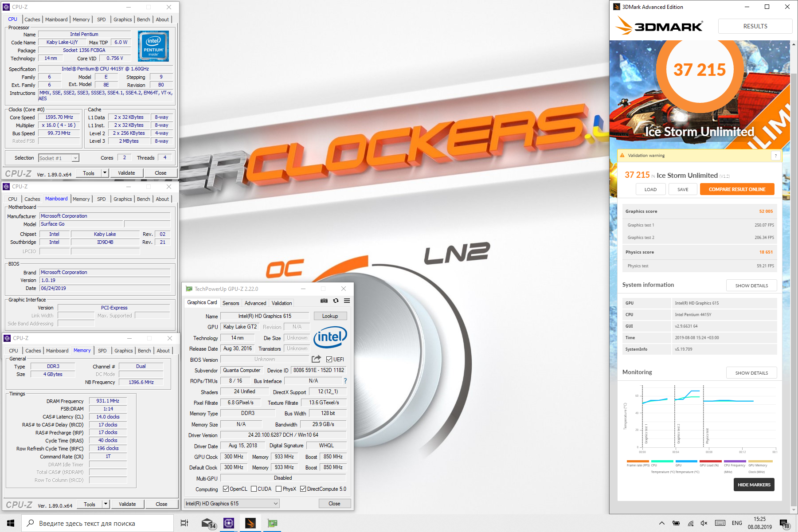
Task: Open the Bench tab in top CPU-Z window
Action: (144, 20)
